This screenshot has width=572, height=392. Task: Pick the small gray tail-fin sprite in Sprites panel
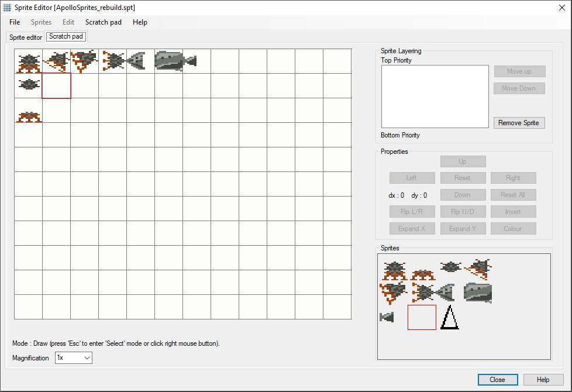(387, 317)
